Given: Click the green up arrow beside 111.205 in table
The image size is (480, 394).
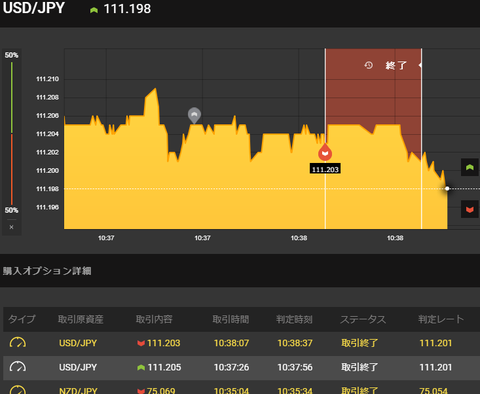Looking at the screenshot, I should point(141,367).
